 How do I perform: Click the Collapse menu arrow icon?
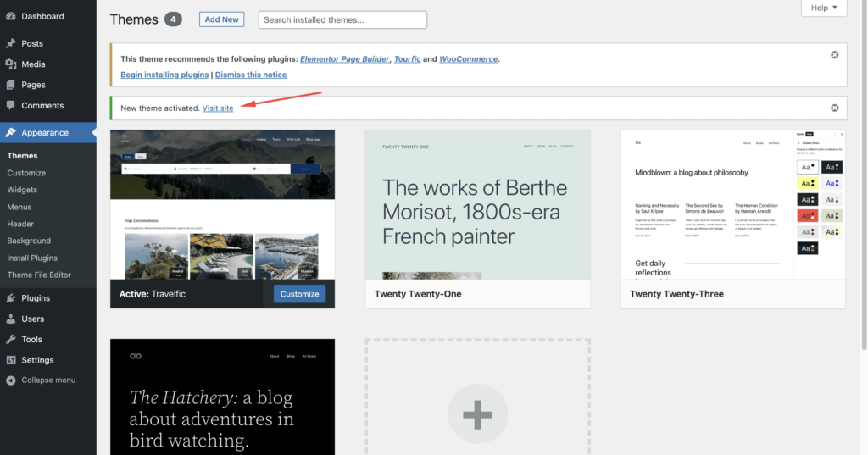tap(10, 380)
